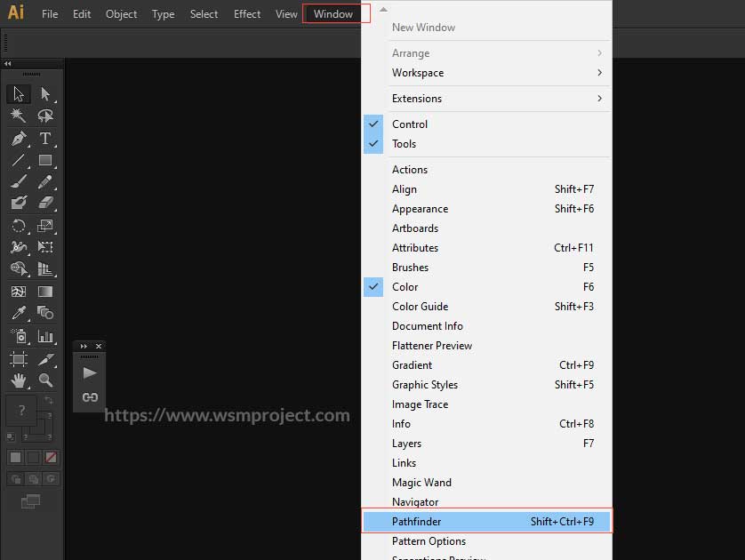The image size is (745, 560).
Task: Select the Pen tool
Action: point(18,139)
